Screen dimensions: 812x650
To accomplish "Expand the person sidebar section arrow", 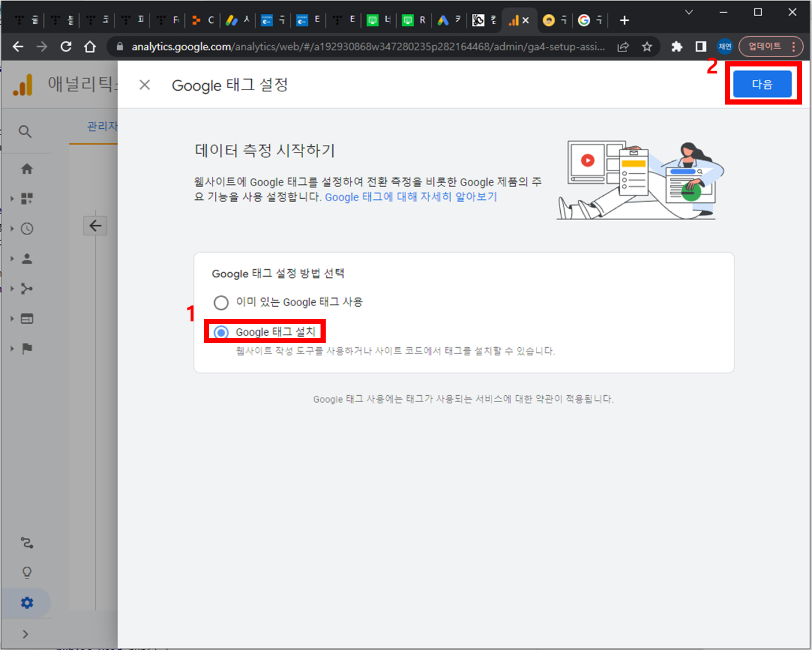I will tap(12, 259).
